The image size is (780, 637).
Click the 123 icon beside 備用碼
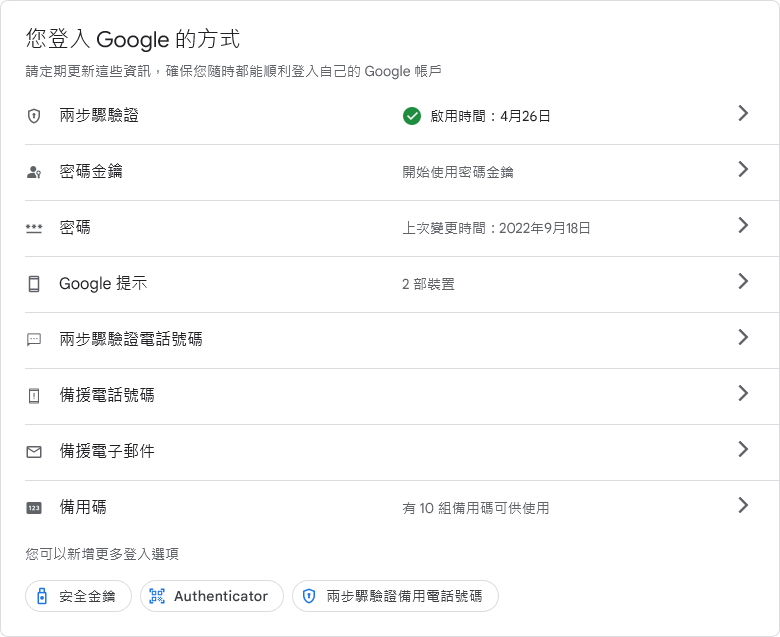click(34, 508)
